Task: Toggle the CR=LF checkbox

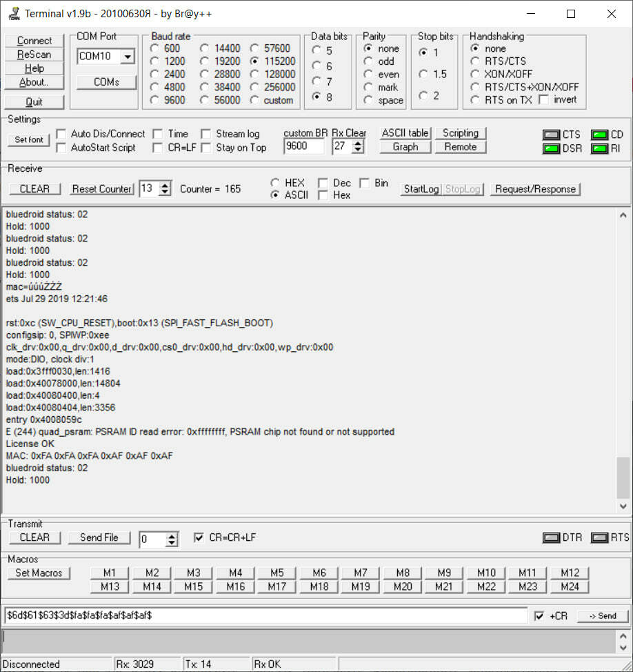Action: tap(158, 148)
